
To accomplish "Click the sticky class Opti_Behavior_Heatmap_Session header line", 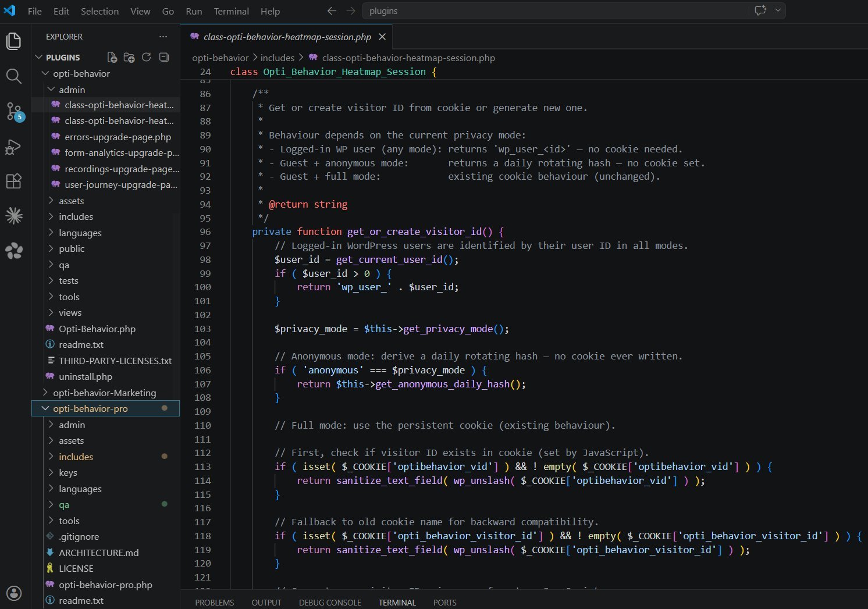I will point(333,72).
